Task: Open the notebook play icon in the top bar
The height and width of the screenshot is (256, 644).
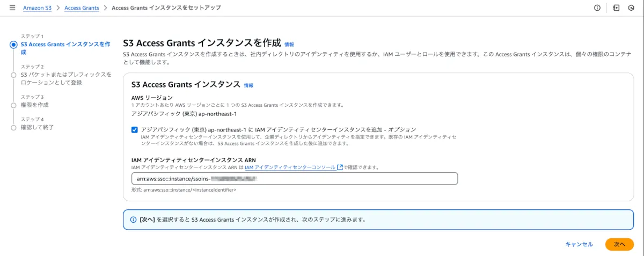Action: point(616,8)
